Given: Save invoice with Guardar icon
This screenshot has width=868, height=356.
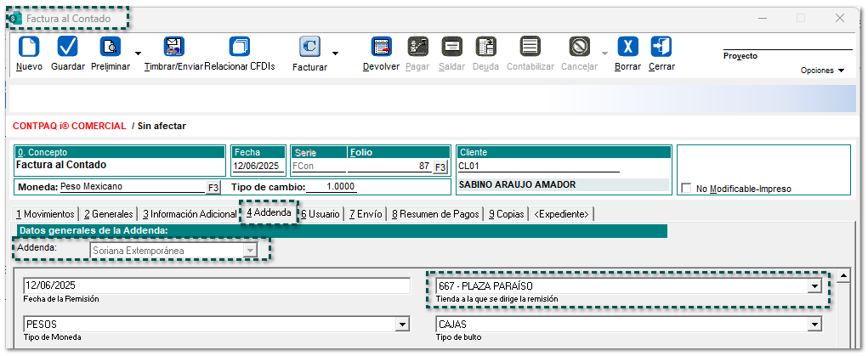Looking at the screenshot, I should tap(67, 47).
